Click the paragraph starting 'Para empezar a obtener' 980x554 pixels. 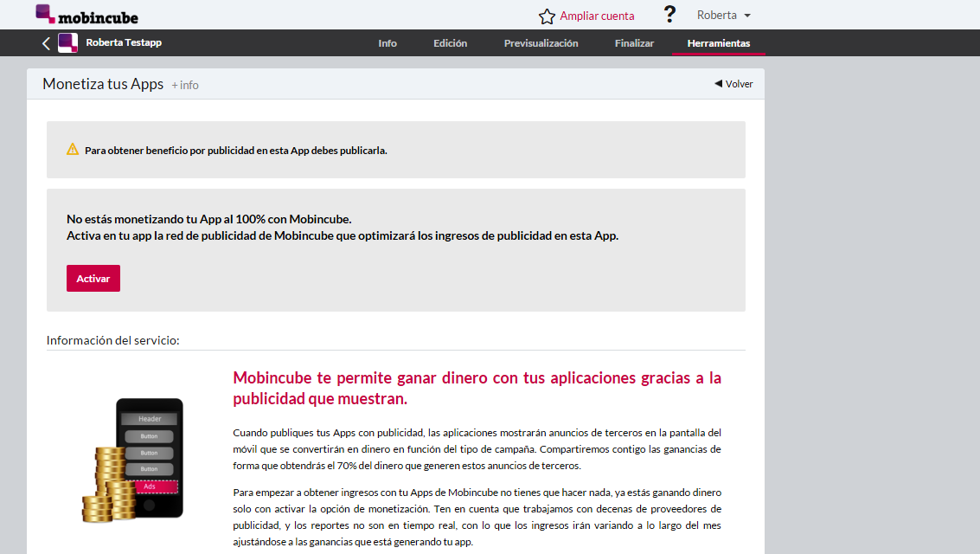pyautogui.click(x=477, y=517)
